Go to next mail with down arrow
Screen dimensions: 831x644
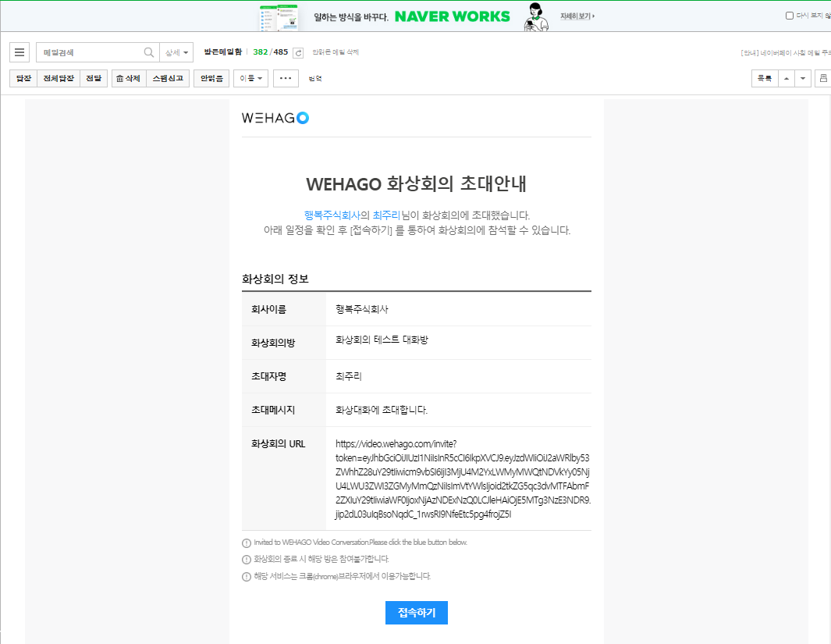point(803,78)
